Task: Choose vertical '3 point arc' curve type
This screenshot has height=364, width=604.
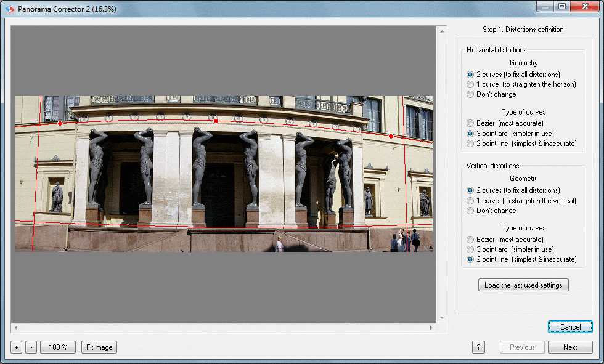Action: (470, 249)
